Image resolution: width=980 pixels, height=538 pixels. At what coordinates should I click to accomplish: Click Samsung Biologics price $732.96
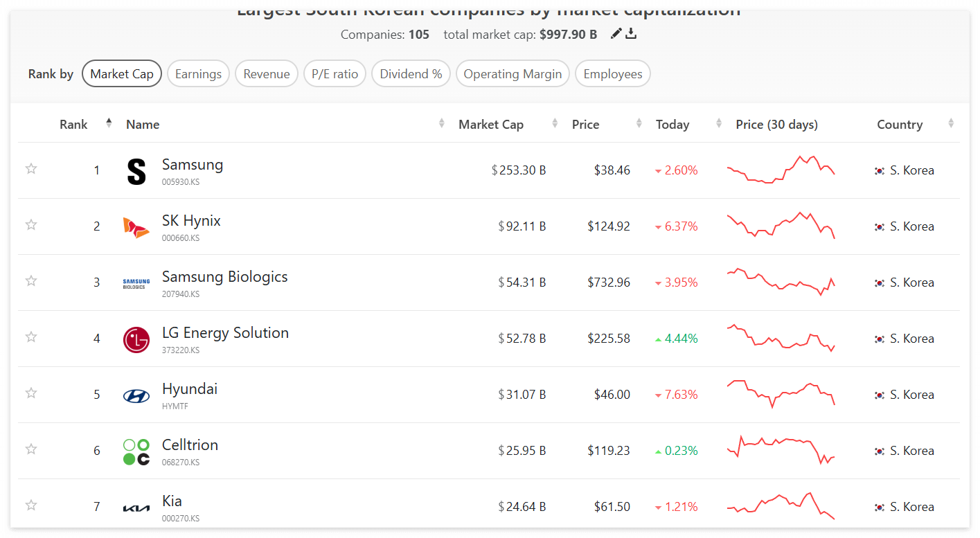pyautogui.click(x=609, y=283)
